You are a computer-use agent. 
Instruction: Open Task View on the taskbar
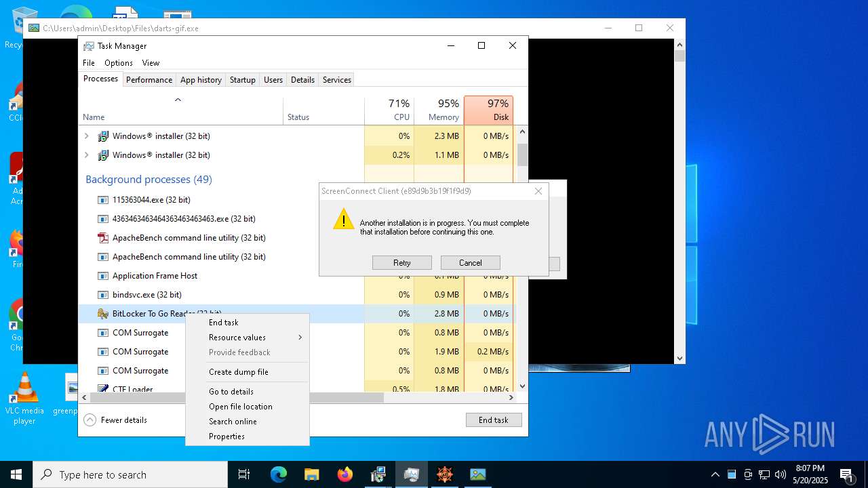pos(244,474)
